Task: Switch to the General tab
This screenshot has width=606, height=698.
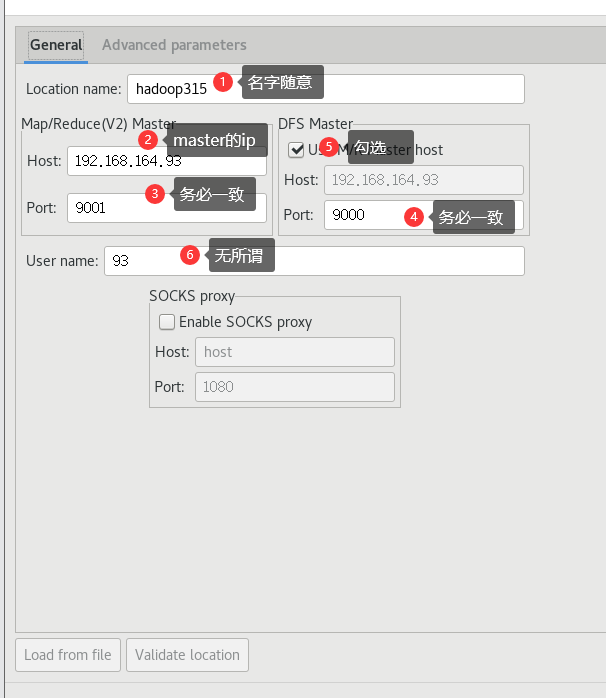Action: click(56, 45)
